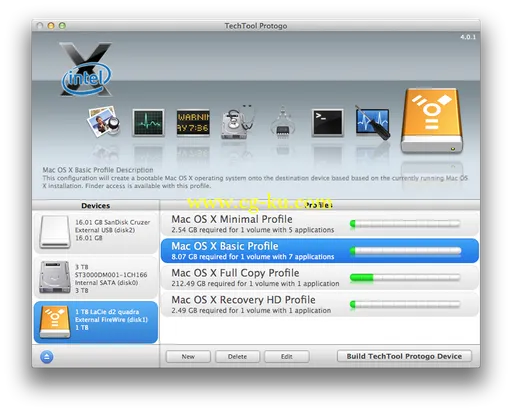Click the internal SATA hard disk icon
512x412 pixels.
(x=55, y=277)
